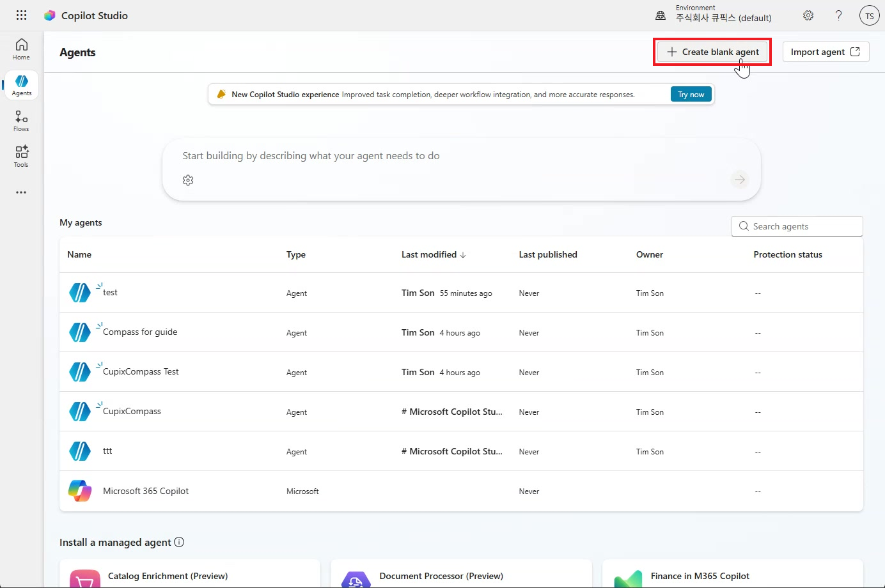The height and width of the screenshot is (588, 885).
Task: Click the Copilot Studio logo icon
Action: (49, 15)
